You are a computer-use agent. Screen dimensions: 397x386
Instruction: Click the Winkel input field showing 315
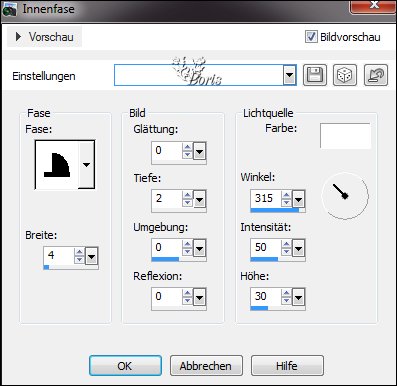tap(266, 199)
